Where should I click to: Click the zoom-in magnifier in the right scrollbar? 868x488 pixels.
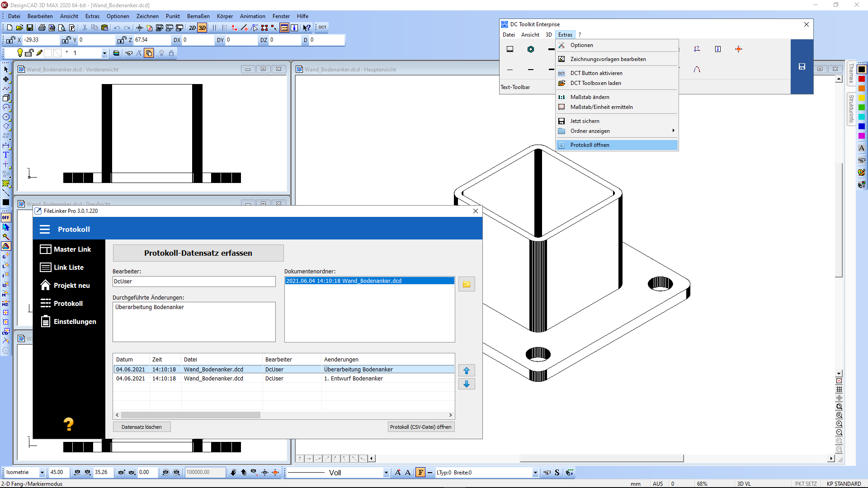839,424
